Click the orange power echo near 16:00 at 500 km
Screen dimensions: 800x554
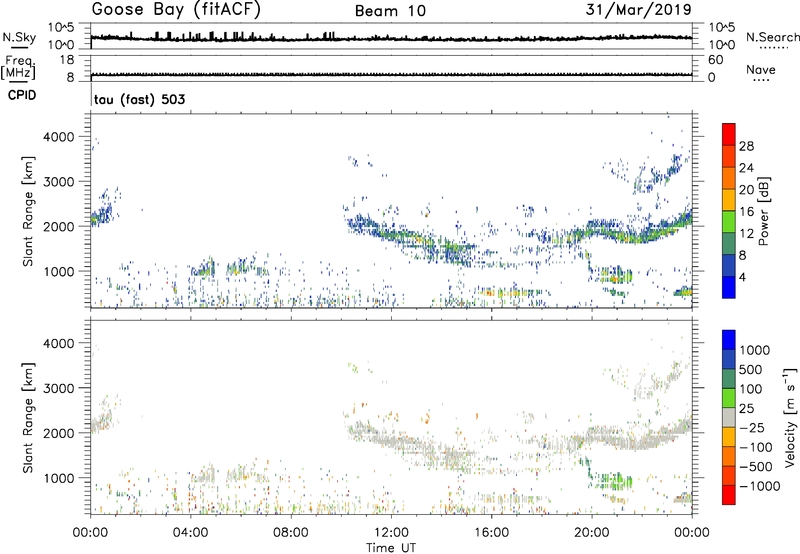505,293
